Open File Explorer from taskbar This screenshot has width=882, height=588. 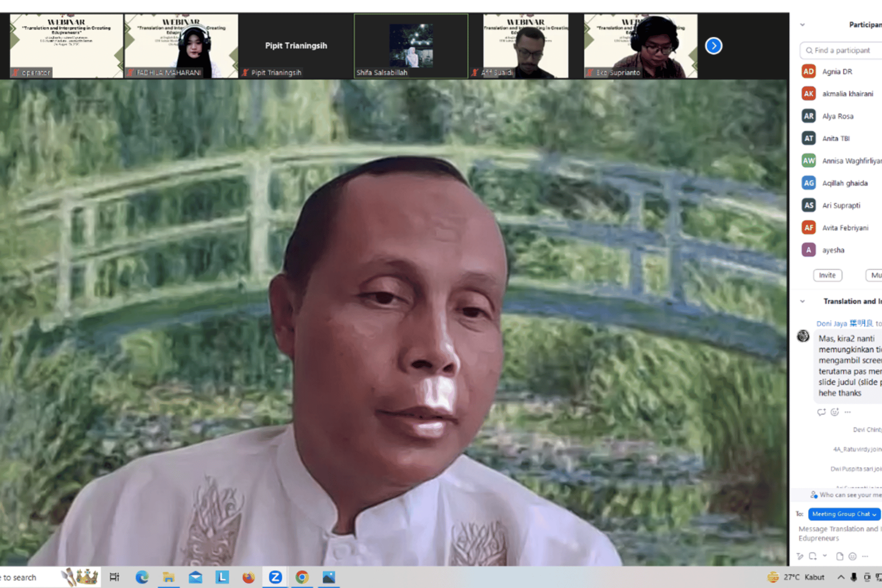tap(168, 577)
